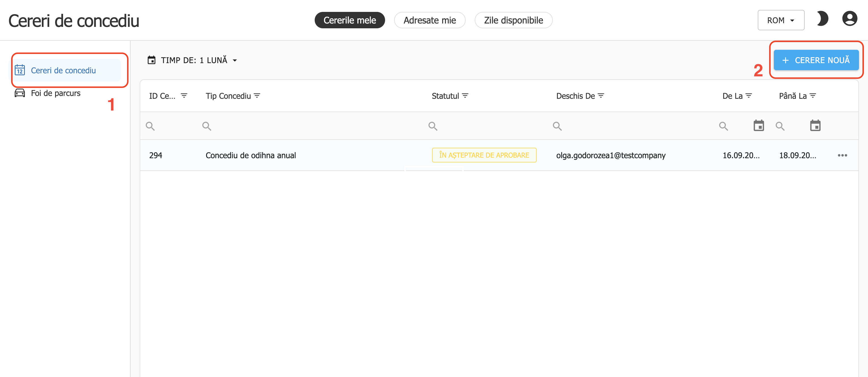Screen dimensions: 868x377
Task: Open the De La date picker calendar icon
Action: point(759,126)
